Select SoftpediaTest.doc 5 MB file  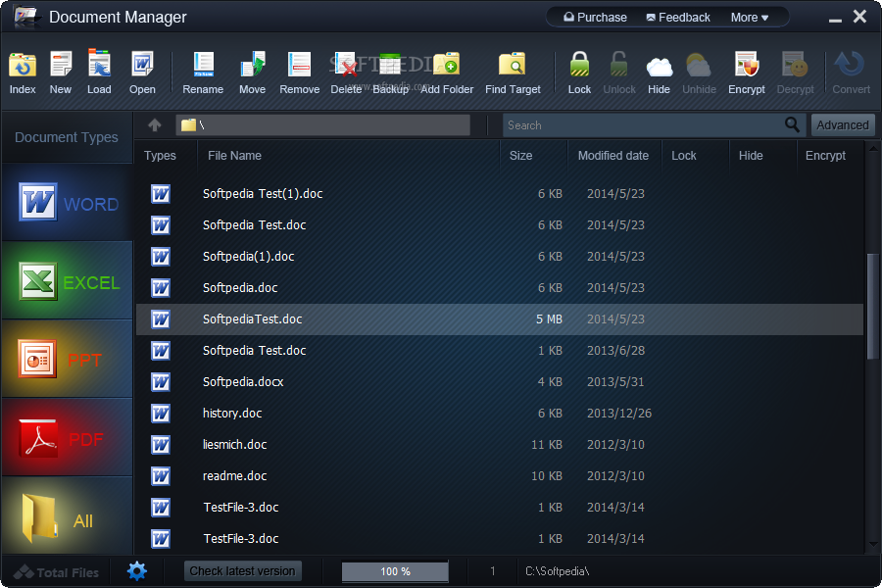pos(500,319)
